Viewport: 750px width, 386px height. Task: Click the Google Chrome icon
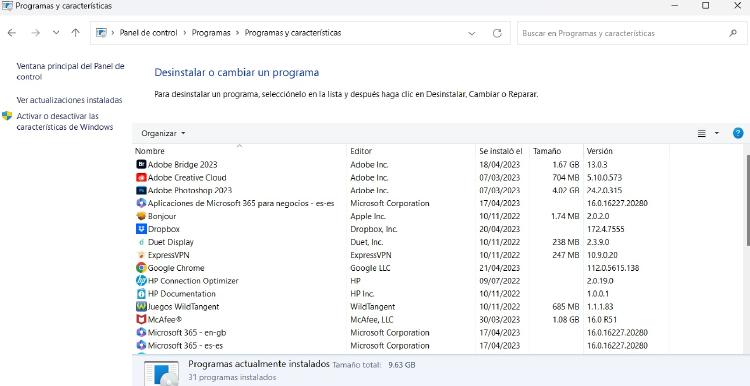coord(141,268)
